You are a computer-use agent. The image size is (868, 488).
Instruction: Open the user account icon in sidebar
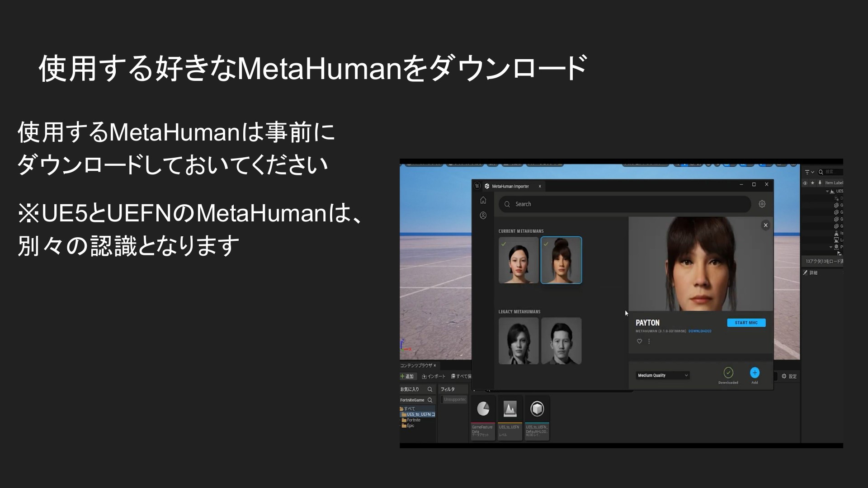click(x=483, y=216)
